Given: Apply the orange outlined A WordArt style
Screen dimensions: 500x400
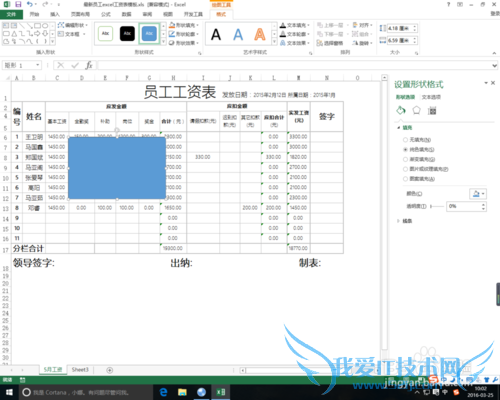Looking at the screenshot, I should pos(260,34).
